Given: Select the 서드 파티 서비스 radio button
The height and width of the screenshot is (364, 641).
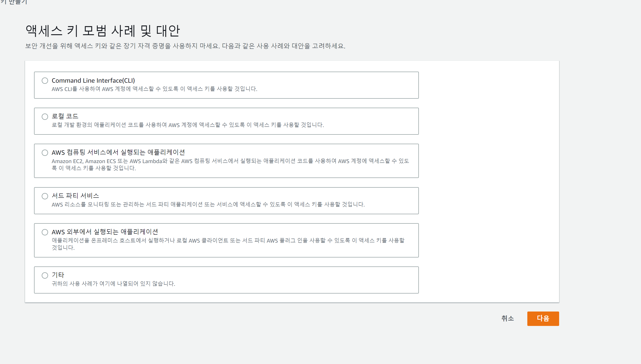Looking at the screenshot, I should pos(45,196).
